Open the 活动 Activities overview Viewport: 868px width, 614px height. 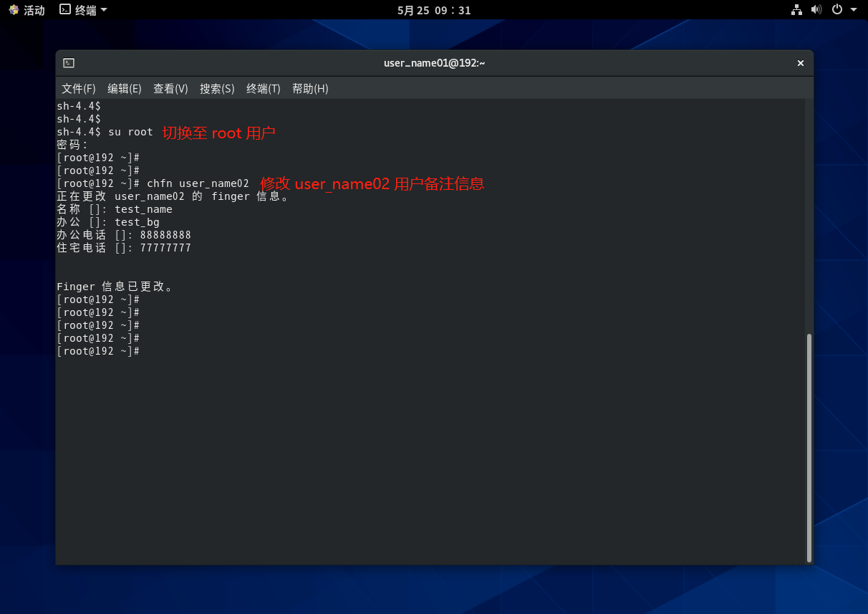point(34,10)
